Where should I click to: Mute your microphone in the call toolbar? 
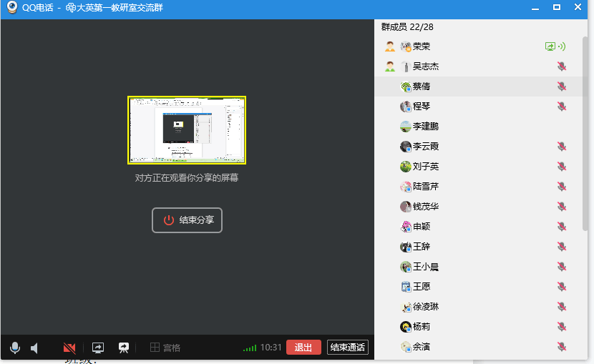(x=15, y=348)
